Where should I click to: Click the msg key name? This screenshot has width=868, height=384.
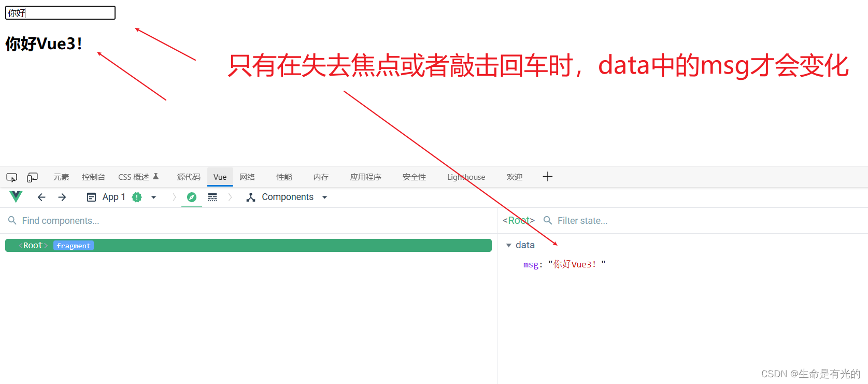pos(531,264)
